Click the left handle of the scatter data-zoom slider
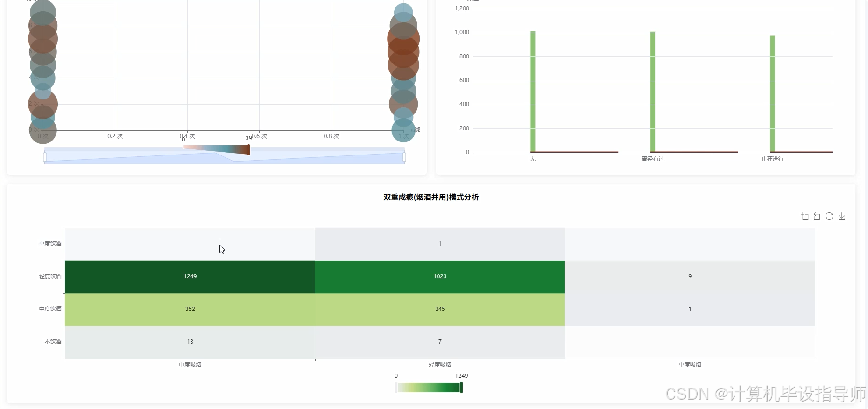This screenshot has height=409, width=868. point(45,157)
